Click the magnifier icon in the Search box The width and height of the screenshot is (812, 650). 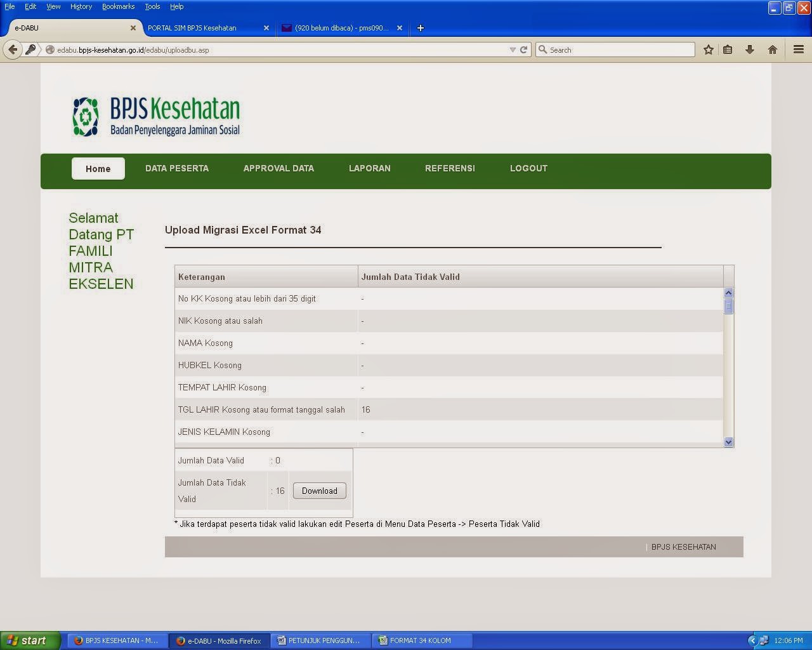click(542, 50)
